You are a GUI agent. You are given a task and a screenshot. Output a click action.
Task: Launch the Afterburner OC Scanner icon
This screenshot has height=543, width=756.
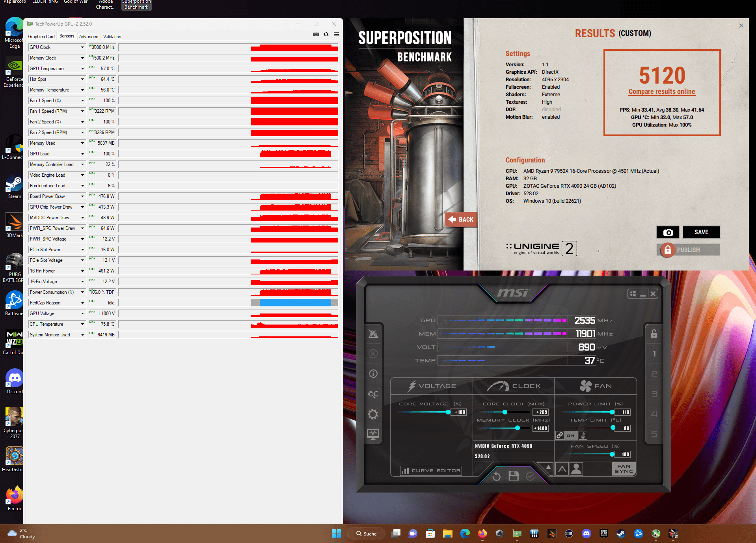click(373, 394)
